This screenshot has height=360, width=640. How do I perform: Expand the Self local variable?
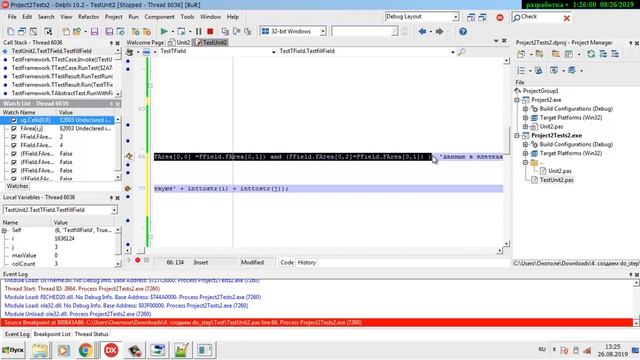[x=4, y=231]
